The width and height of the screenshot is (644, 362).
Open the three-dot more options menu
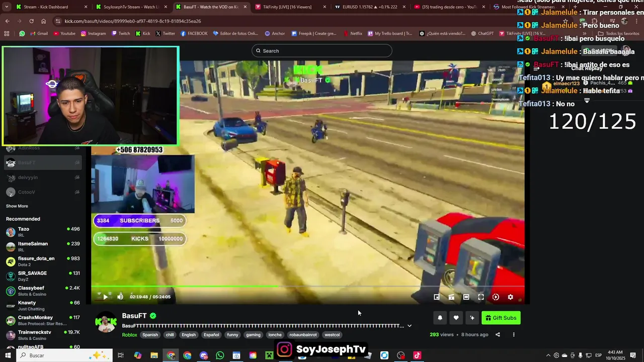point(514,335)
